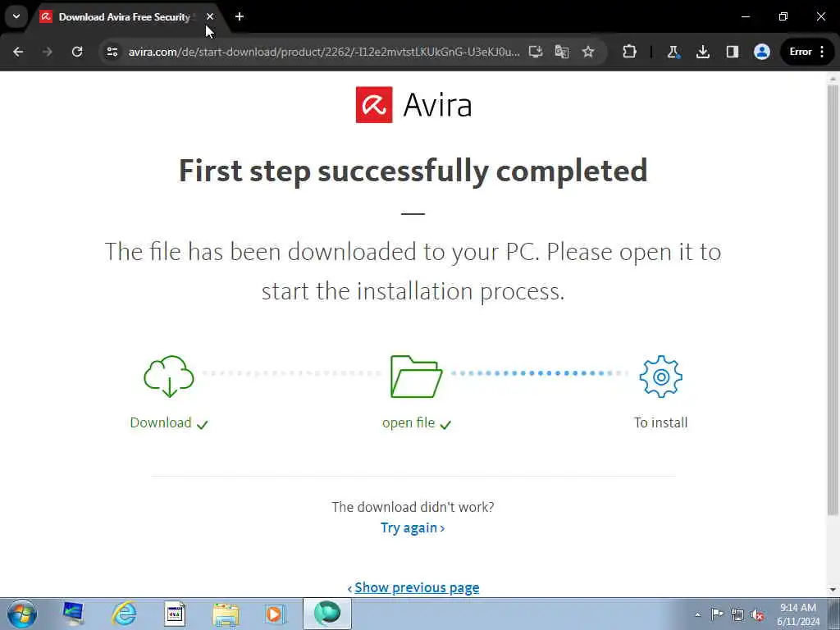Click the address bar URL field

[323, 52]
